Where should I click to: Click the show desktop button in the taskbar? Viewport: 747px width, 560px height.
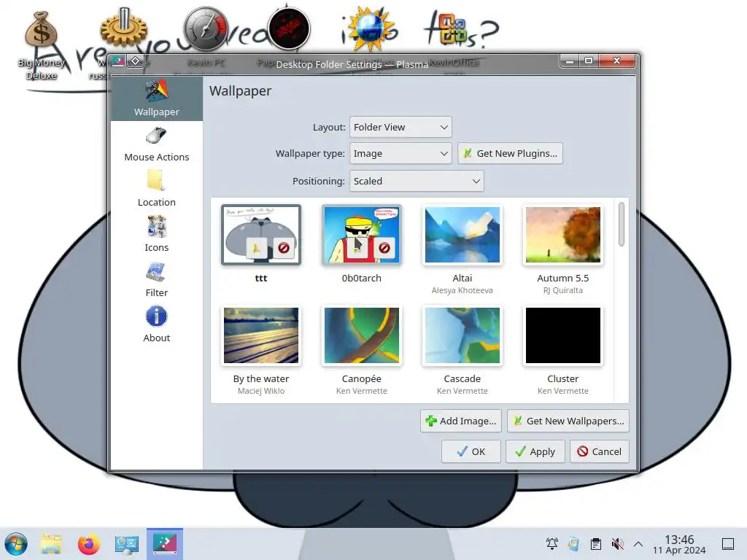pos(728,544)
